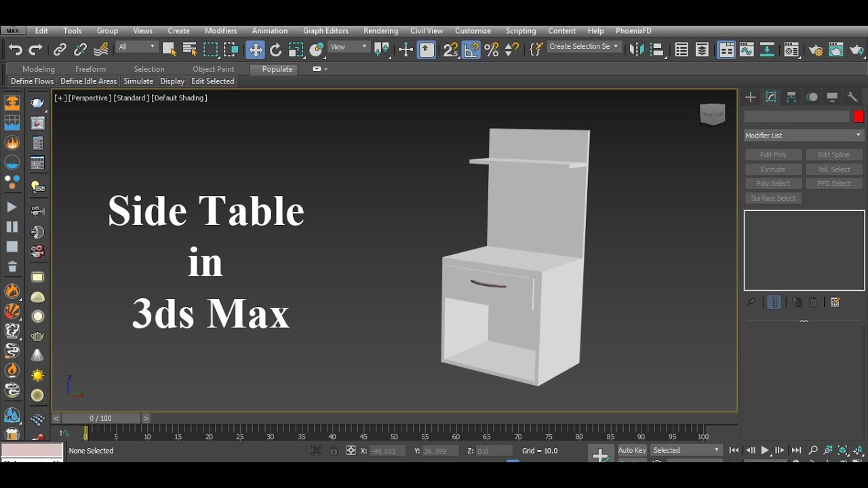
Task: Open the Modifiers menu
Action: [x=220, y=30]
